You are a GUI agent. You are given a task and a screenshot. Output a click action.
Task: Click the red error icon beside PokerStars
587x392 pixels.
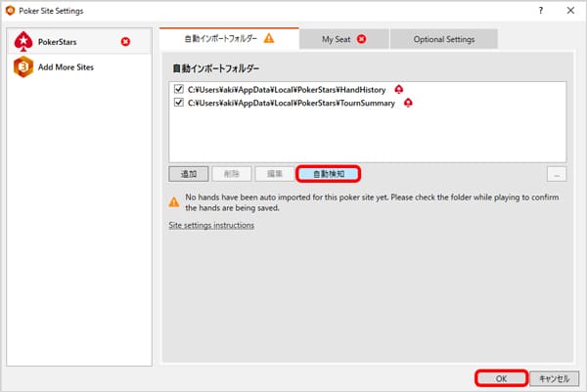tap(125, 42)
